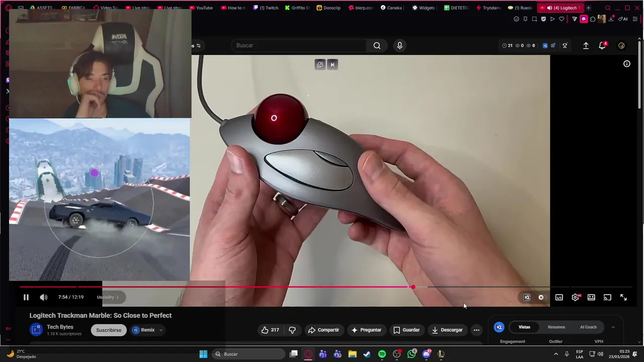The width and height of the screenshot is (644, 362).
Task: Open the browser extensions puzzle icon
Action: [593, 19]
